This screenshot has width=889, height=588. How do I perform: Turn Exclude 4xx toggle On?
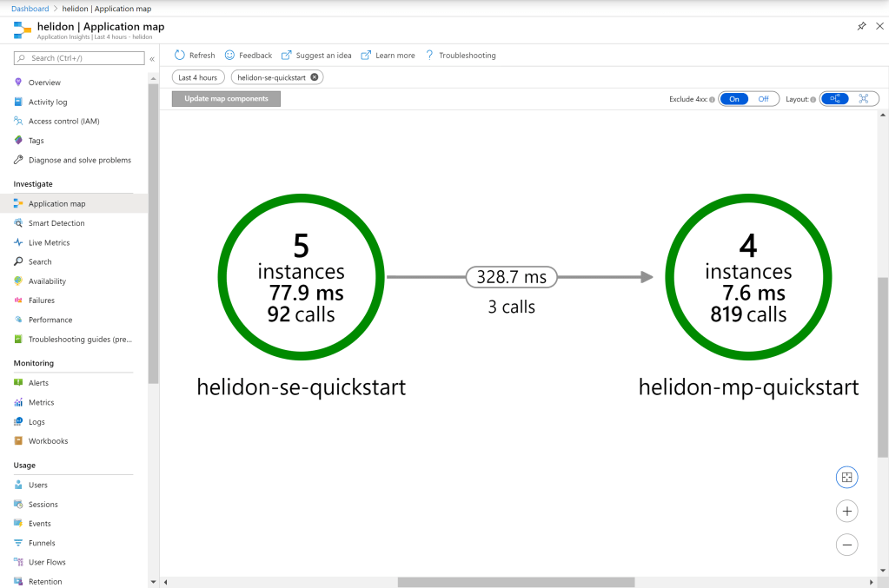(734, 99)
